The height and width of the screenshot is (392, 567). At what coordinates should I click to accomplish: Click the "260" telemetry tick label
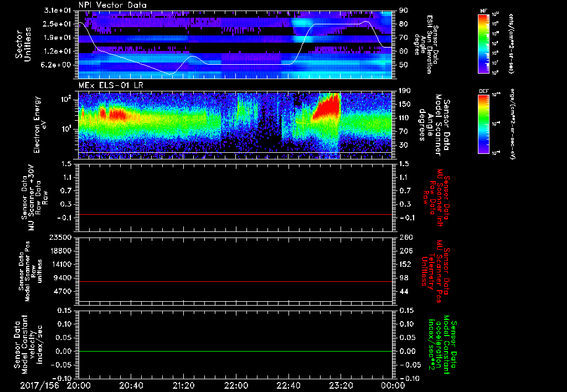(405, 238)
